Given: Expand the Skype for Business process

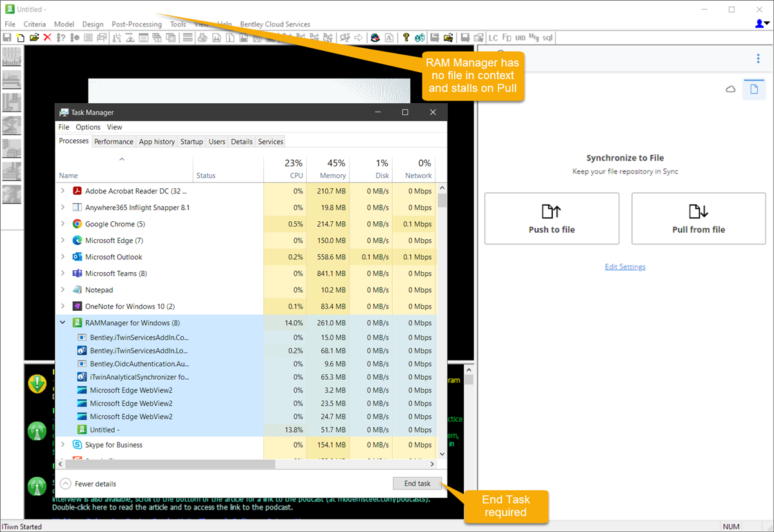Looking at the screenshot, I should pyautogui.click(x=63, y=445).
